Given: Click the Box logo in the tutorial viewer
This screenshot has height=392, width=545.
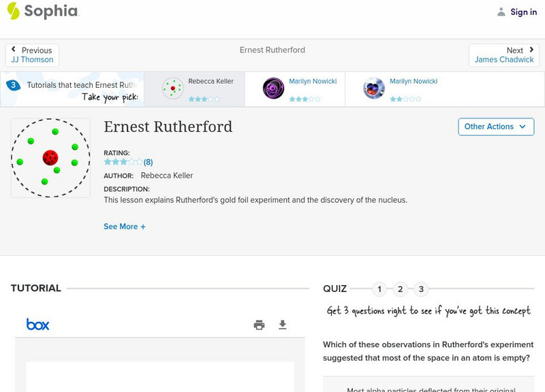Looking at the screenshot, I should (x=39, y=325).
